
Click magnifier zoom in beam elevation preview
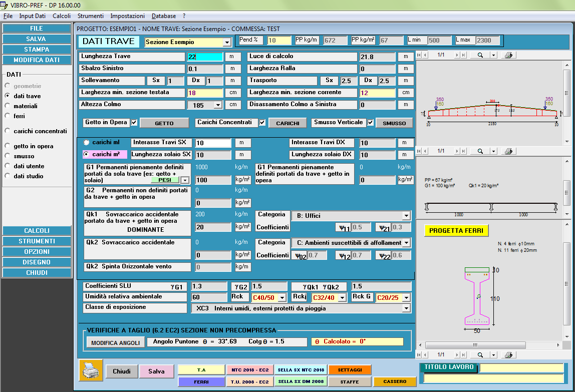point(480,55)
